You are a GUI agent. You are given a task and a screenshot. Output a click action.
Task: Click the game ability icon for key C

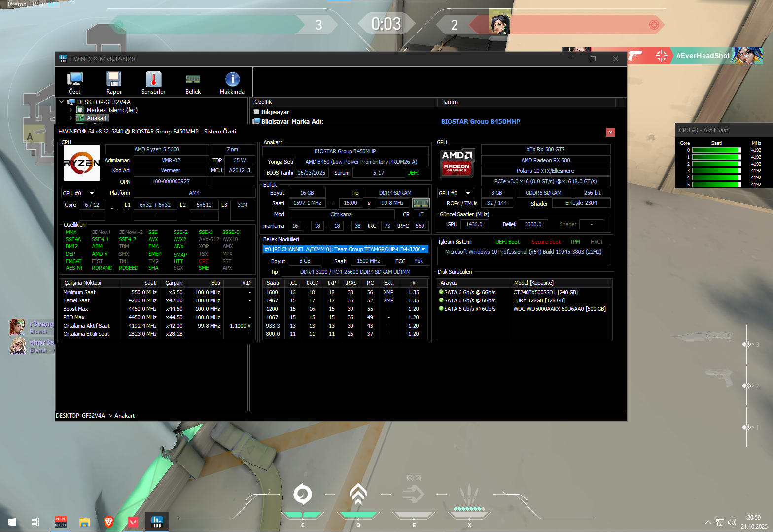pyautogui.click(x=303, y=494)
